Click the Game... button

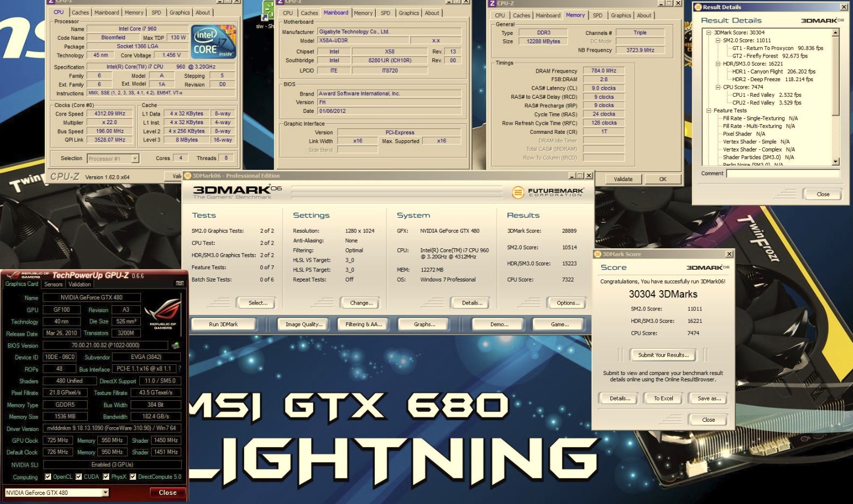[x=559, y=325]
